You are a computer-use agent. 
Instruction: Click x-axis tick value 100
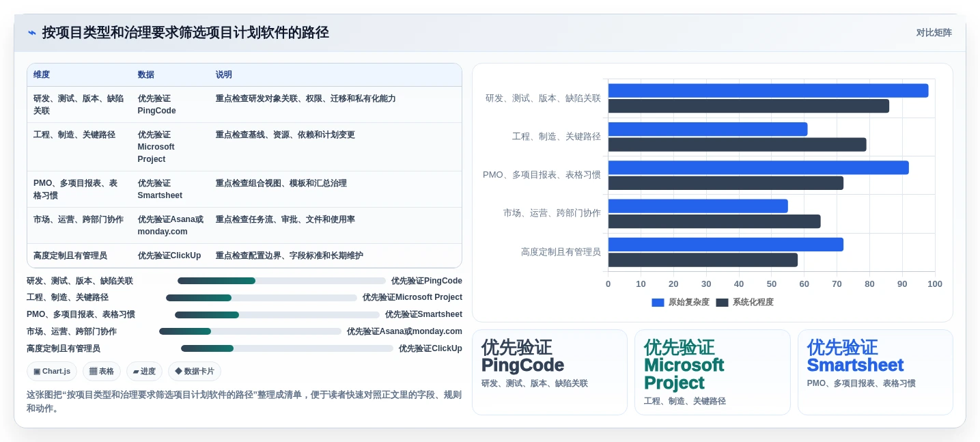coord(935,284)
